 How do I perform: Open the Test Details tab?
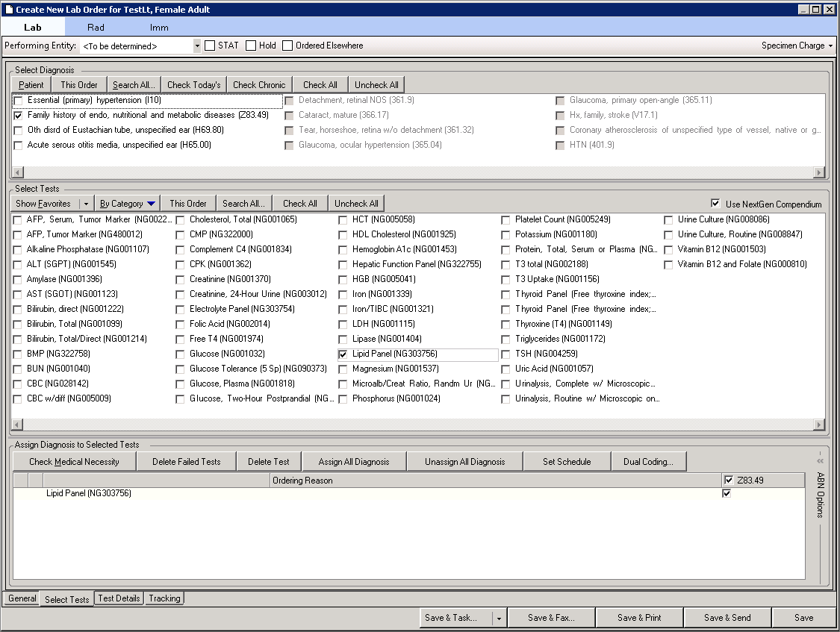click(119, 598)
